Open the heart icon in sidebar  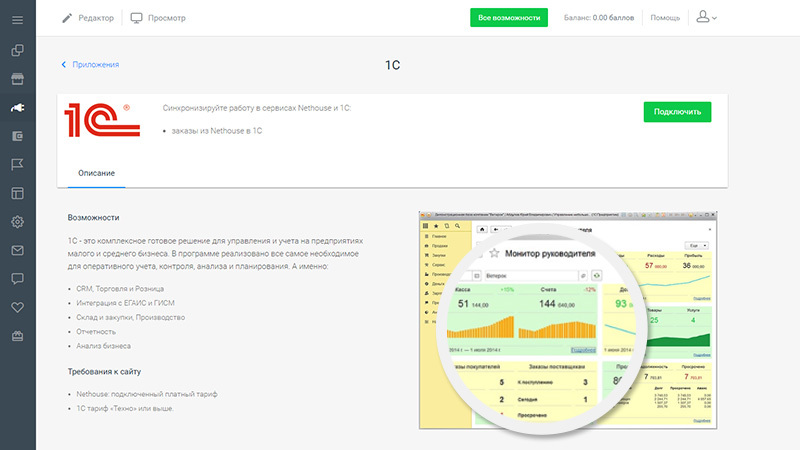click(x=17, y=308)
